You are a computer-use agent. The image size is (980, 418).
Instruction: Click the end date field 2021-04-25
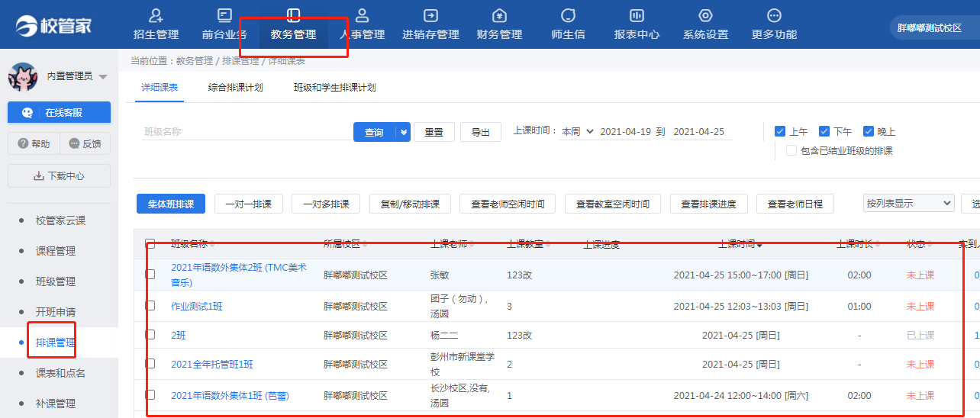point(701,132)
